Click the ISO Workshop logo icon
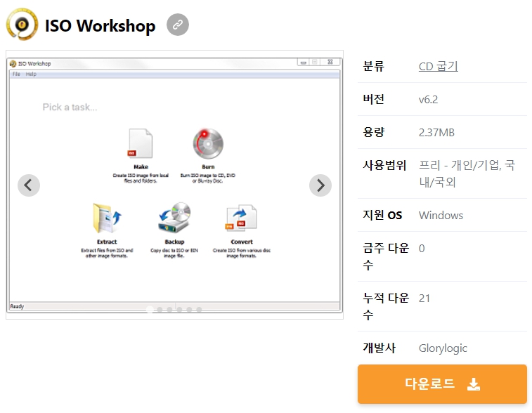The height and width of the screenshot is (413, 532). [22, 25]
